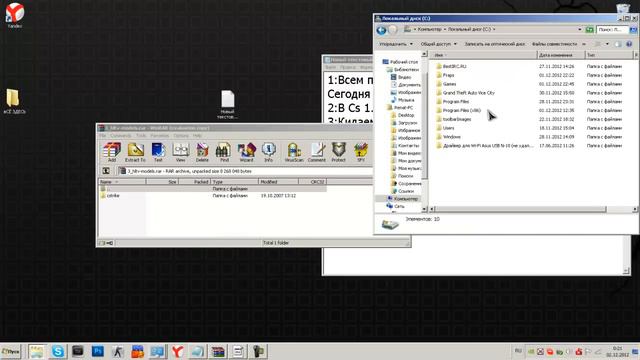Open the Fraps folder in Explorer

pyautogui.click(x=445, y=75)
